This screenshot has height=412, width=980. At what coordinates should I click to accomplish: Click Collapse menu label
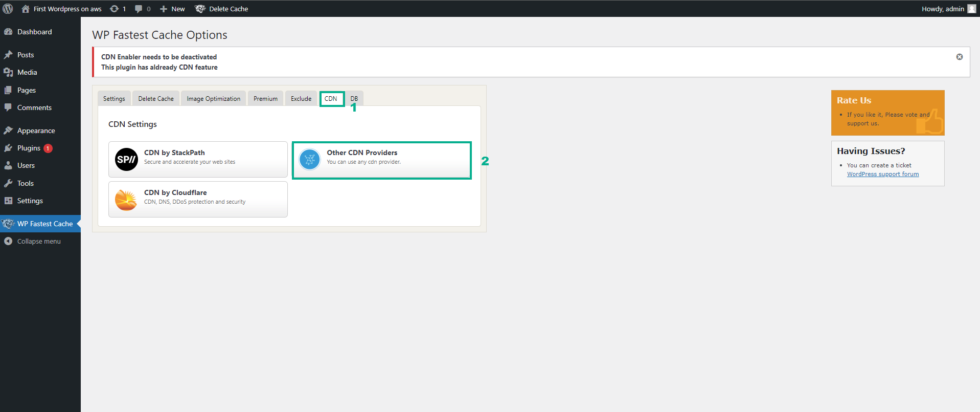coord(39,241)
